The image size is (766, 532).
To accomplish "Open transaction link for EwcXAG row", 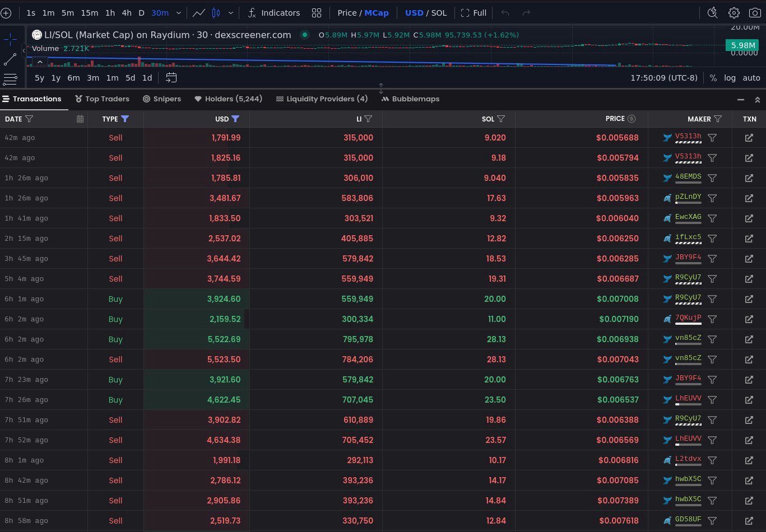I will (x=749, y=218).
